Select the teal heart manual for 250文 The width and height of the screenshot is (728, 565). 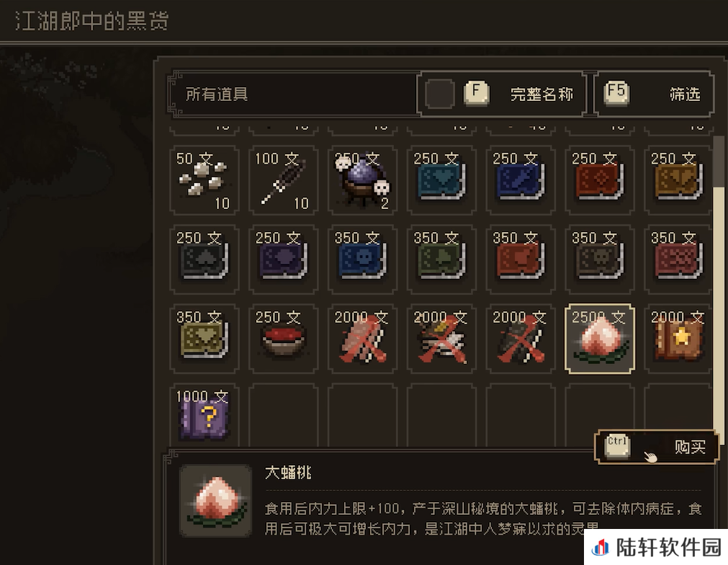click(x=441, y=180)
